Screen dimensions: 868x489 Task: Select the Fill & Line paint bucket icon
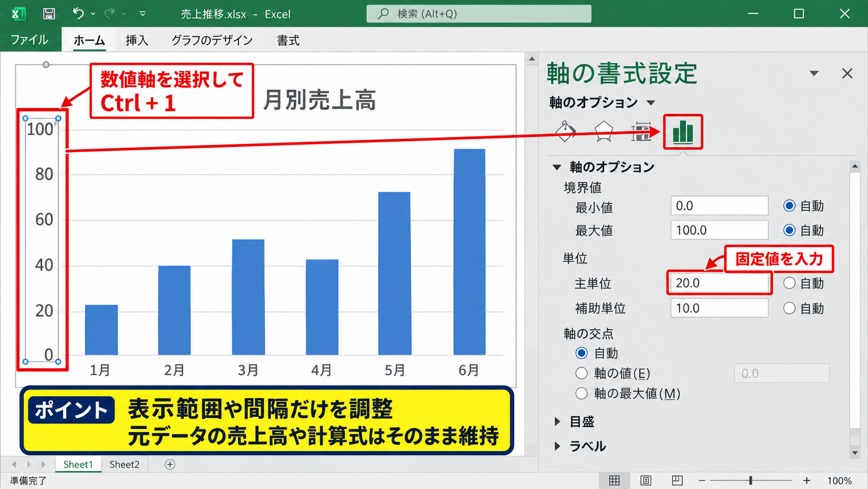point(565,131)
